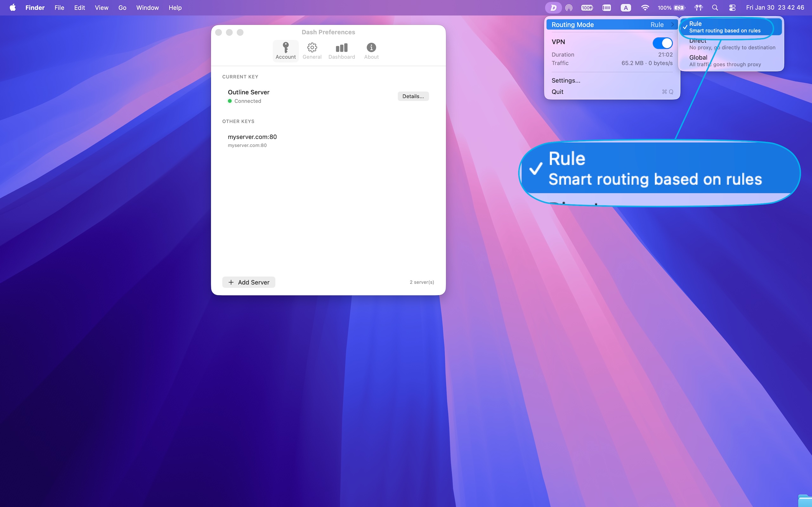Select the Account tab key icon
Image resolution: width=812 pixels, height=507 pixels.
pyautogui.click(x=285, y=47)
